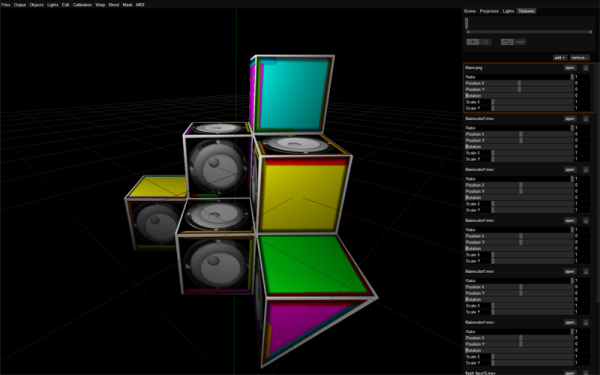
Task: Click the icon right of second texture's open
Action: pyautogui.click(x=586, y=119)
